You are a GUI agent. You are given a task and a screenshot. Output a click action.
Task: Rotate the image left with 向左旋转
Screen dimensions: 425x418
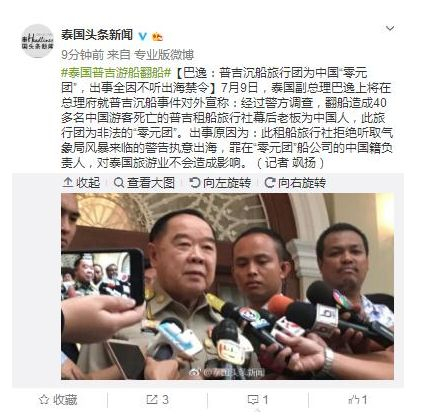(x=220, y=183)
